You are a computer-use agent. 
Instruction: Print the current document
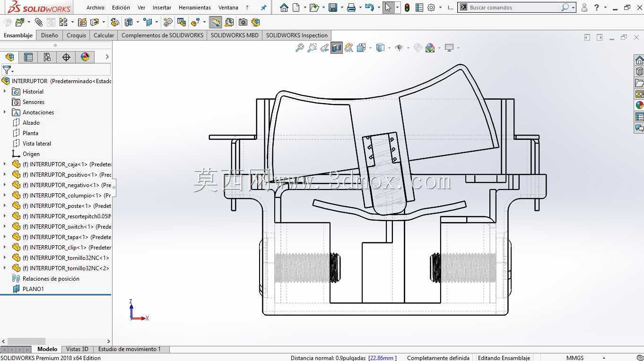click(x=351, y=8)
